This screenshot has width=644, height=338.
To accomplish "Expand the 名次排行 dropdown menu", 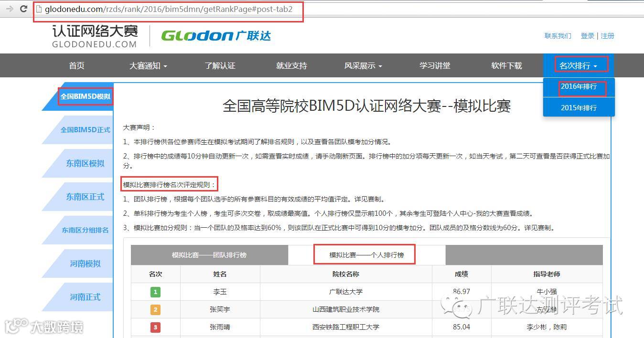I will pos(579,65).
